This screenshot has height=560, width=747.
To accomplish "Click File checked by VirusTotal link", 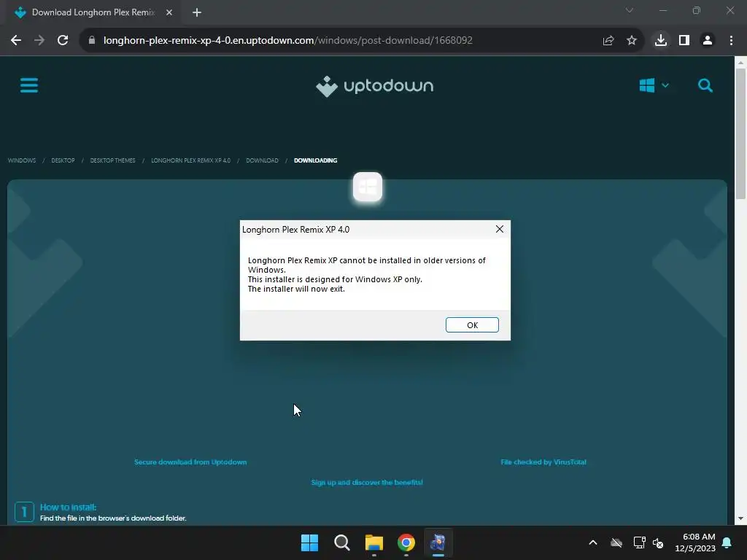I will 543,462.
